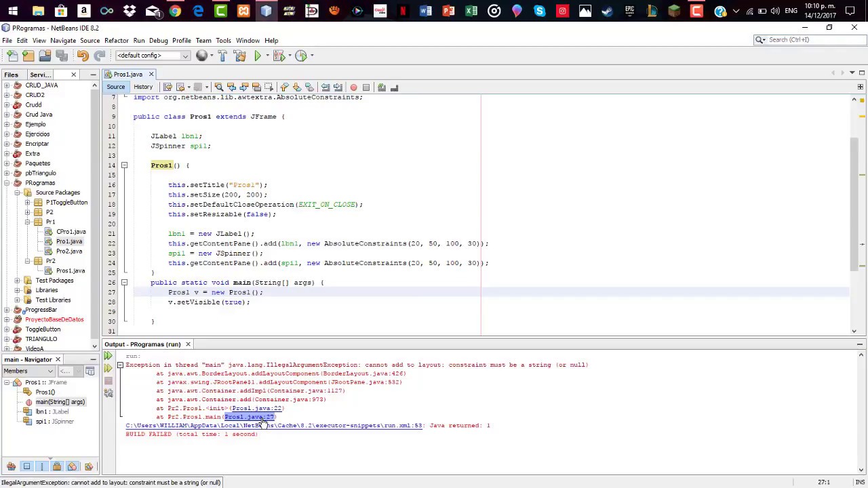Click the Undo arrow in toolbar
Screen dimensions: 868x488
pos(83,56)
